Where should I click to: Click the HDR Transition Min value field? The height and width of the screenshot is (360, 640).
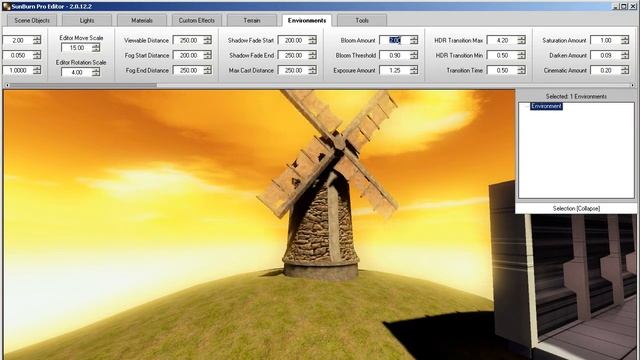[x=502, y=55]
